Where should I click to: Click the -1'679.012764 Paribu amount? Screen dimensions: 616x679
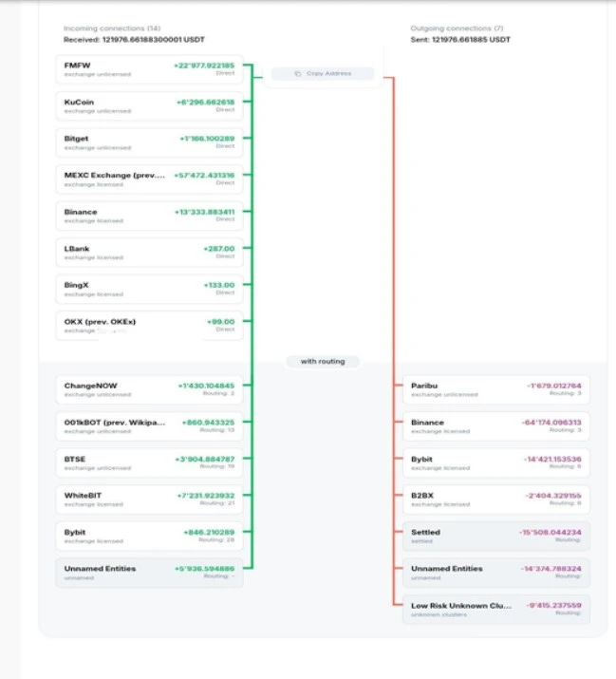(x=554, y=386)
